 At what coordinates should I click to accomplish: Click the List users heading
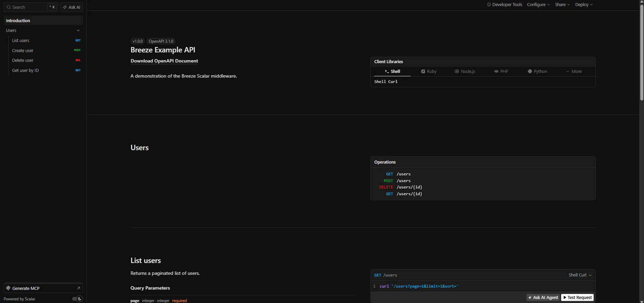point(146,261)
